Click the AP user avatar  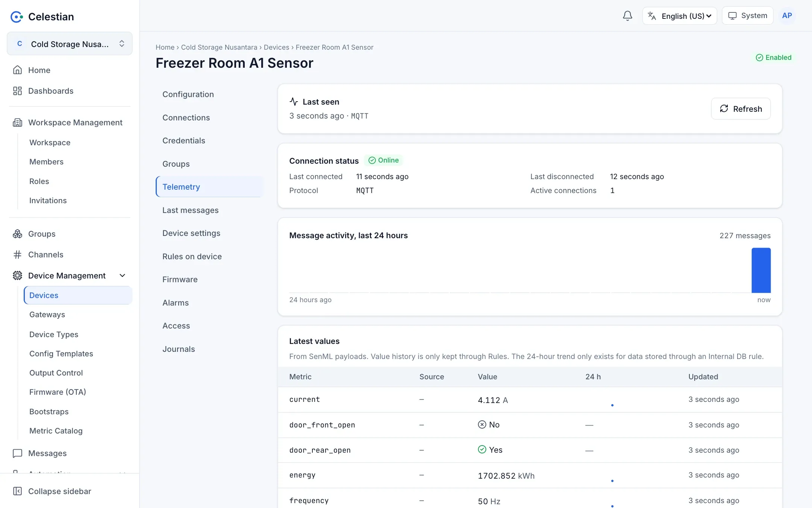click(787, 16)
